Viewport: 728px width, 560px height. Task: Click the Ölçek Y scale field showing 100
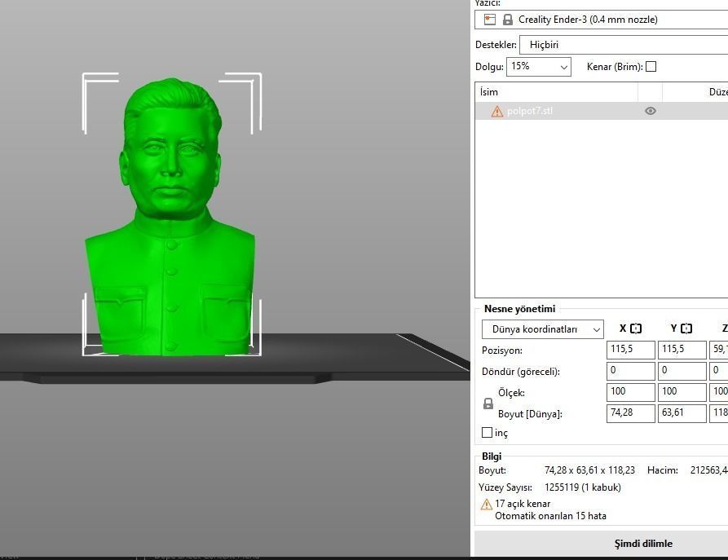[682, 392]
